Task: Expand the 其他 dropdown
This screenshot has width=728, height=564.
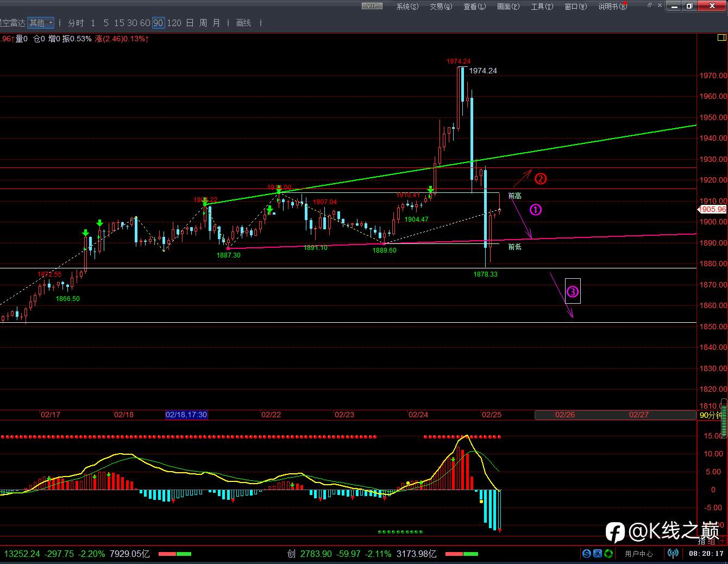Action: pyautogui.click(x=41, y=23)
